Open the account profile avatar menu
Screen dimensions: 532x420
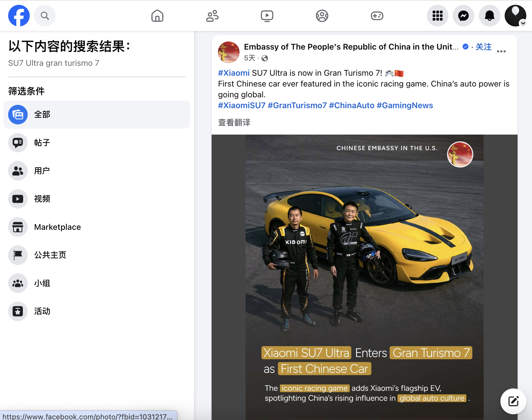[515, 16]
